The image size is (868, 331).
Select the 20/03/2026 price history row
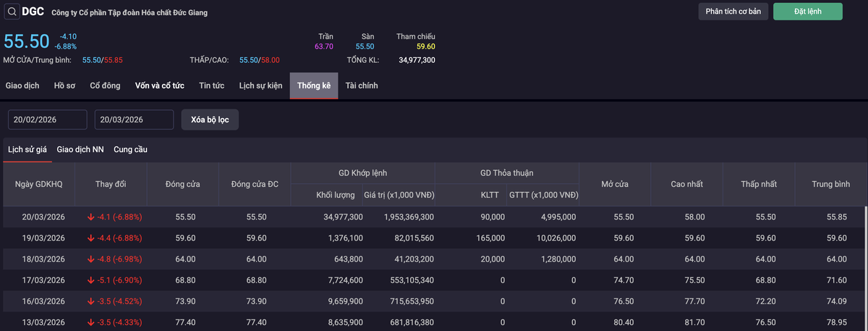(x=434, y=217)
